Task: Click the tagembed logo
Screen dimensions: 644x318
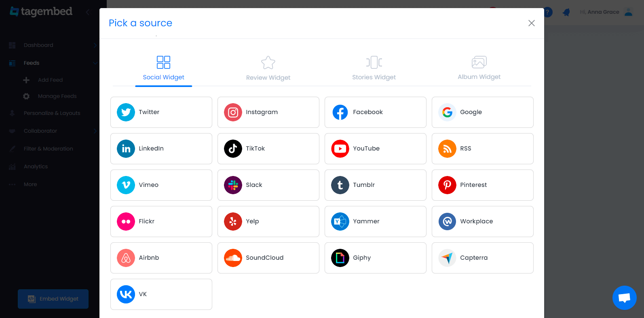Action: (41, 11)
